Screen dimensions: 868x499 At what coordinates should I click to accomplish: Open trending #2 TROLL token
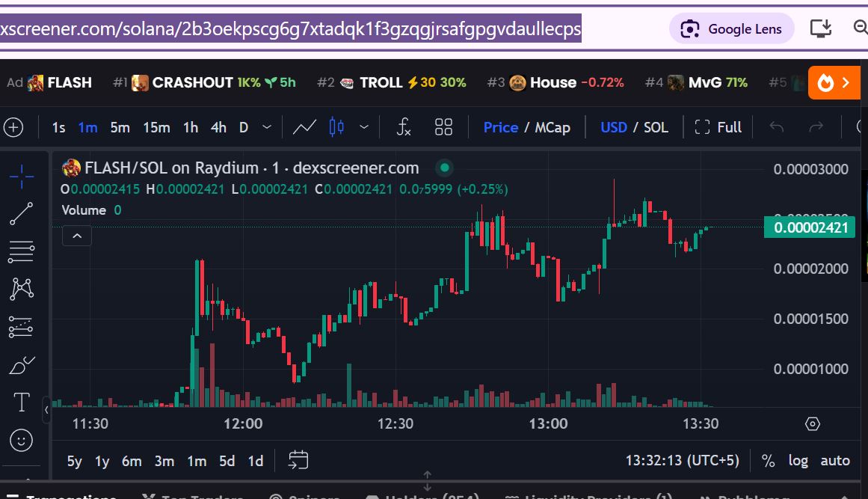click(x=391, y=82)
